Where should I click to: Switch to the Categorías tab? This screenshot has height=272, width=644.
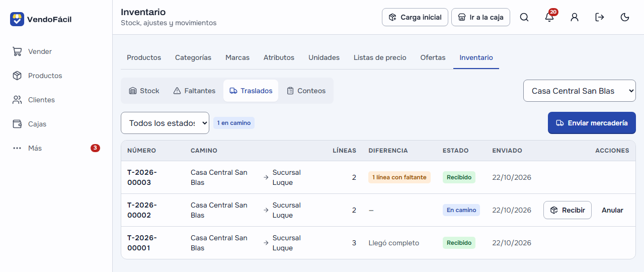pyautogui.click(x=193, y=57)
